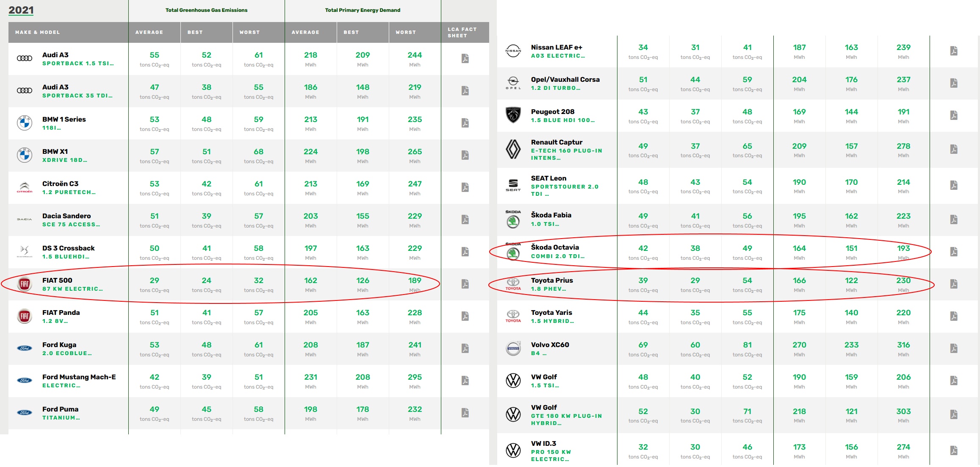This screenshot has width=980, height=467.
Task: Click the Ford Mustang Mach-E model name
Action: [x=79, y=377]
